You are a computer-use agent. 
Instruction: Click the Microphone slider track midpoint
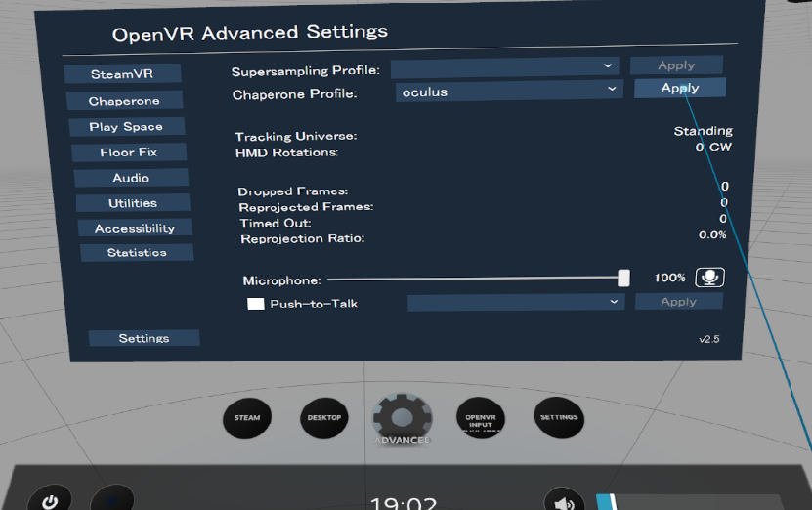(x=476, y=279)
